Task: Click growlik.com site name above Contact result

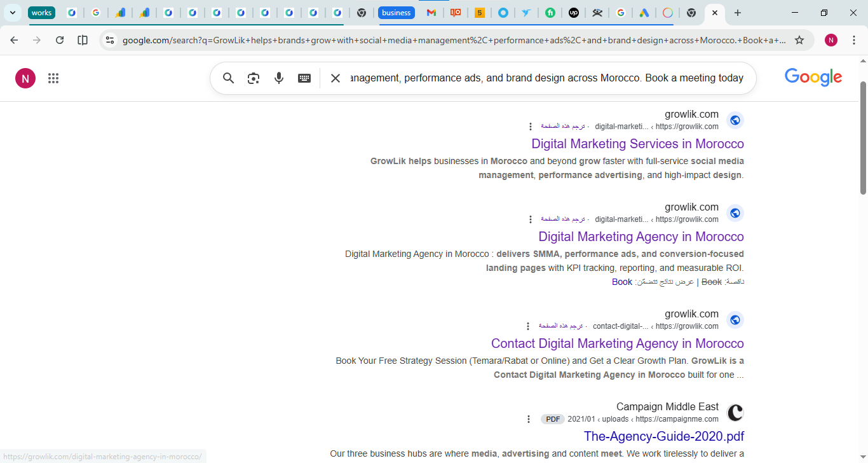Action: tap(691, 314)
